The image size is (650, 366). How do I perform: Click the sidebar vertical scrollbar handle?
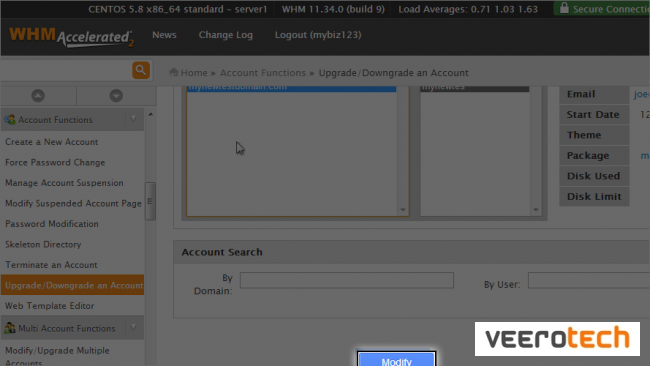point(150,201)
